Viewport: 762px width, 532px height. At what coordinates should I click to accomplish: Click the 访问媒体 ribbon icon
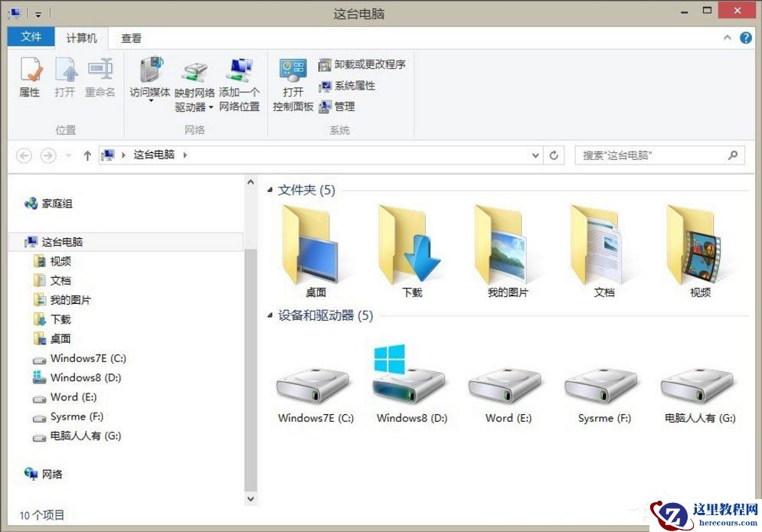coord(151,79)
